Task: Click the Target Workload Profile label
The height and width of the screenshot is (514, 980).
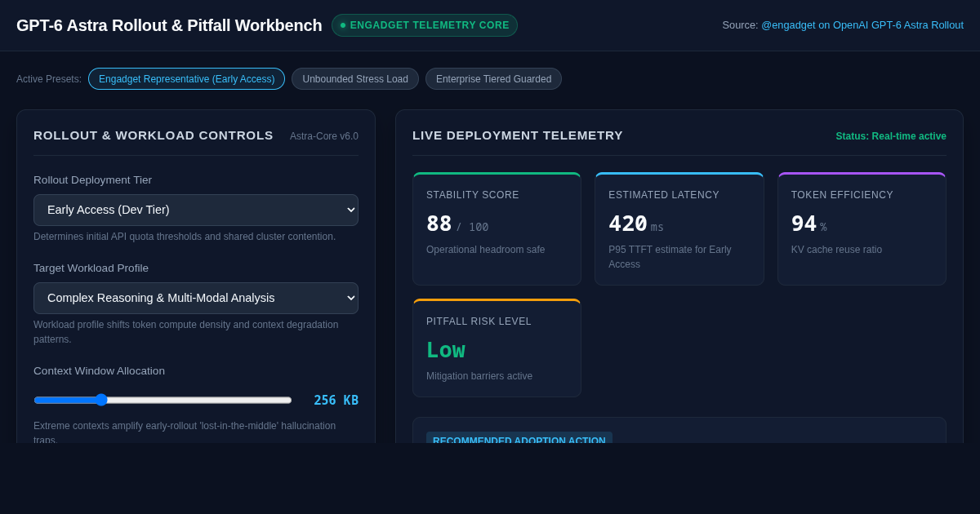Action: point(91,268)
